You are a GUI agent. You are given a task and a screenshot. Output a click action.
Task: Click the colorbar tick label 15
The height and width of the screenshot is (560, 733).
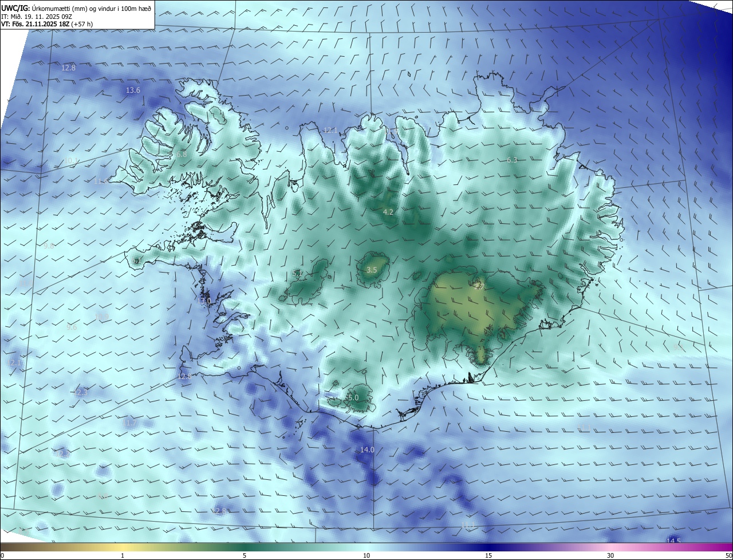click(x=488, y=555)
